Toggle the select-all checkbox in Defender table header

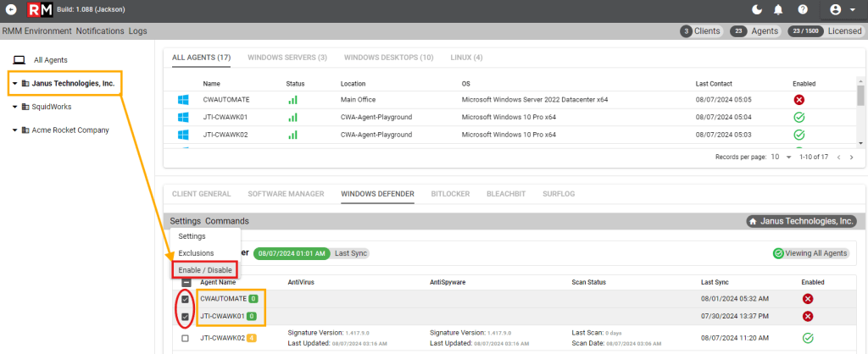(x=186, y=282)
